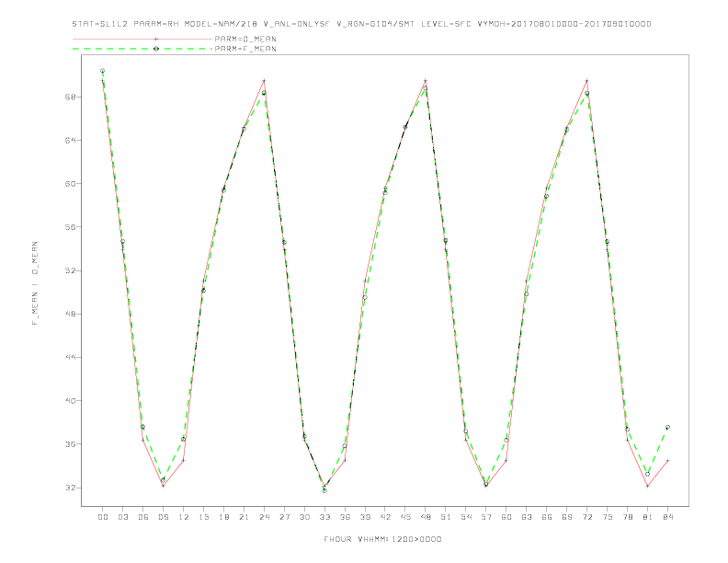Click the x-axis forecast hour label 15

[x=204, y=517]
